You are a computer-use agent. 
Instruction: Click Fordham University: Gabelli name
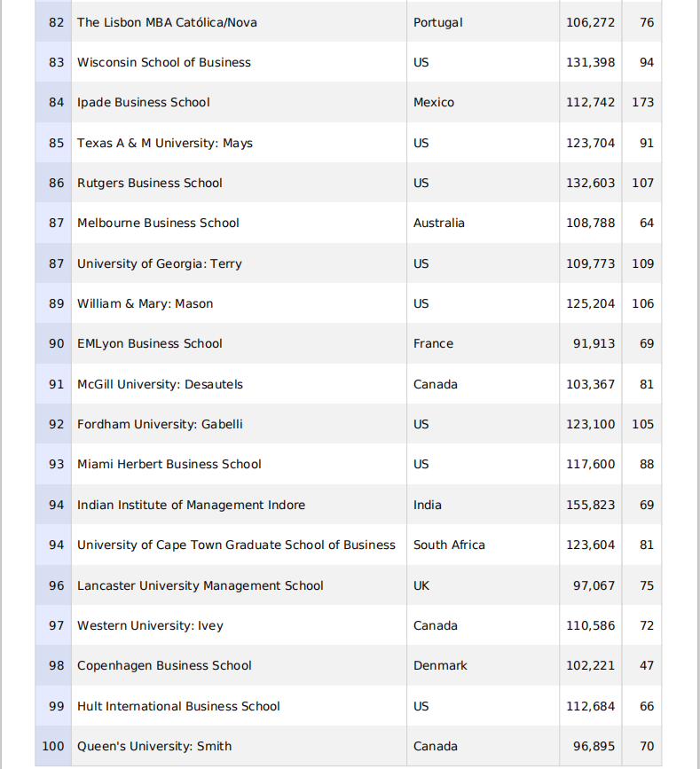click(160, 425)
